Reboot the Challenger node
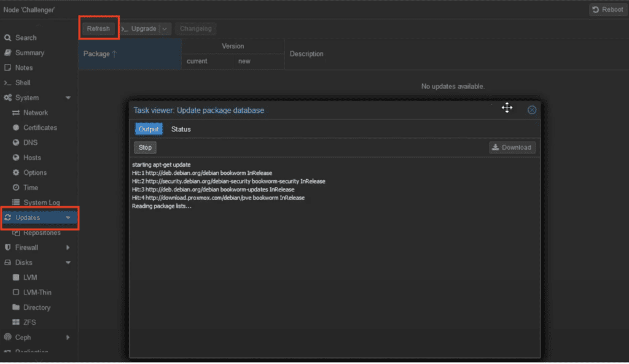Viewport: 629px width, 364px height. (608, 9)
